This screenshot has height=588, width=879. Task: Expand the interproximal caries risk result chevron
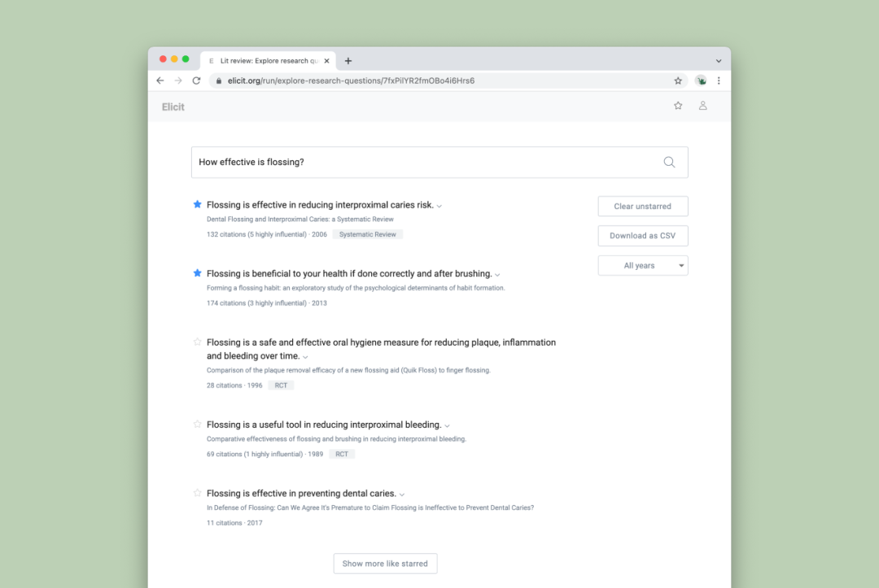[439, 206]
